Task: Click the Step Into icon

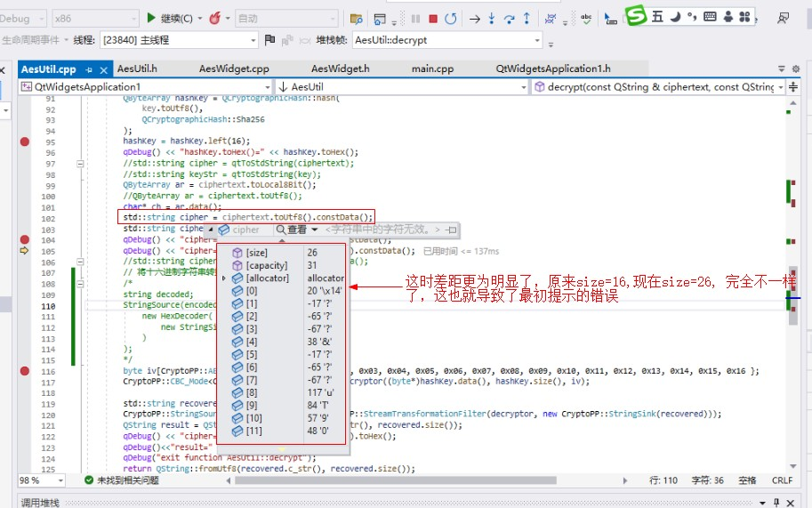Action: (x=492, y=20)
